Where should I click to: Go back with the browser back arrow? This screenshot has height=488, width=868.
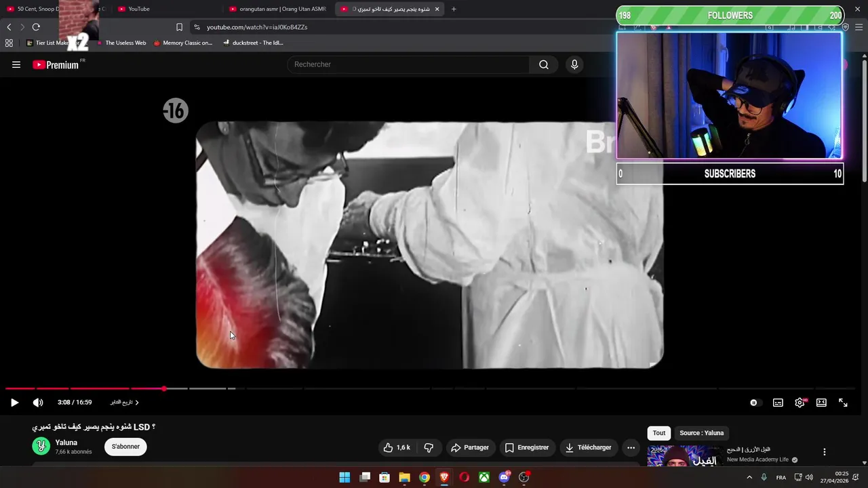coord(9,27)
